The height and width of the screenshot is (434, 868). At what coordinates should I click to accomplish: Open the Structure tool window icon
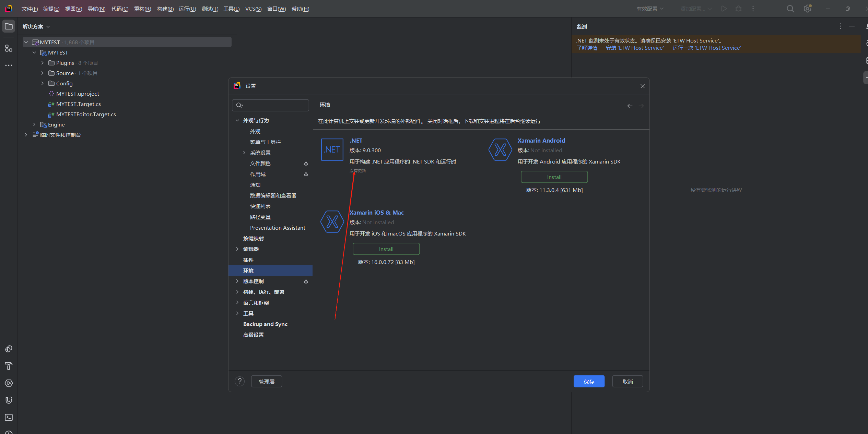click(x=9, y=48)
